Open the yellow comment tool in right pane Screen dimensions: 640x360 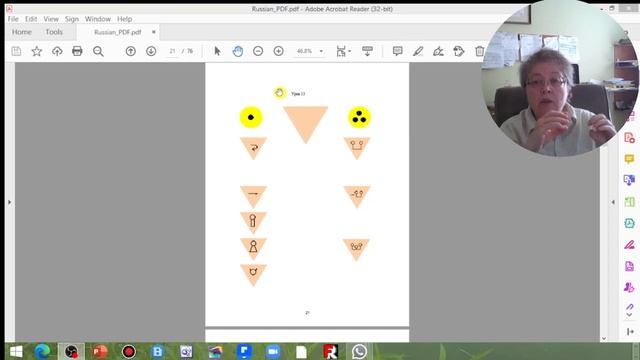(629, 159)
